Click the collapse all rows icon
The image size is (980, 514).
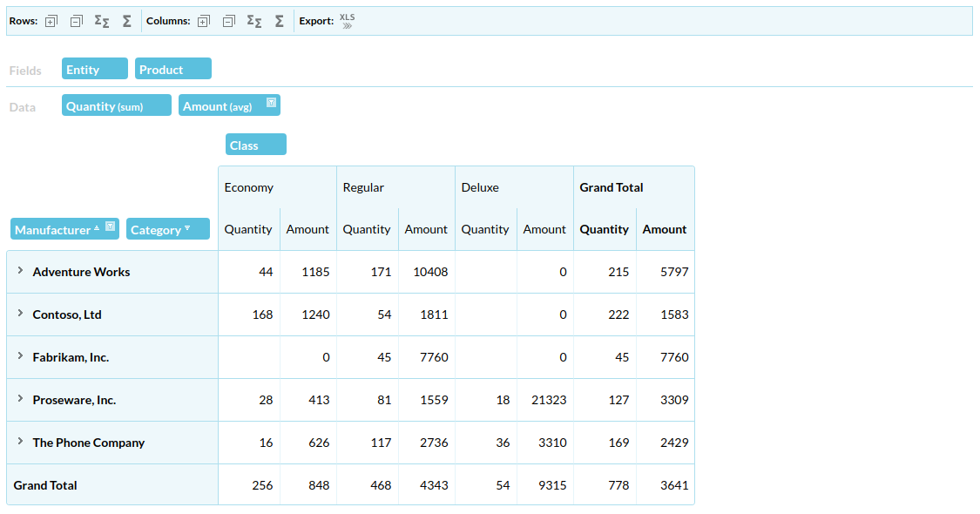pos(76,21)
